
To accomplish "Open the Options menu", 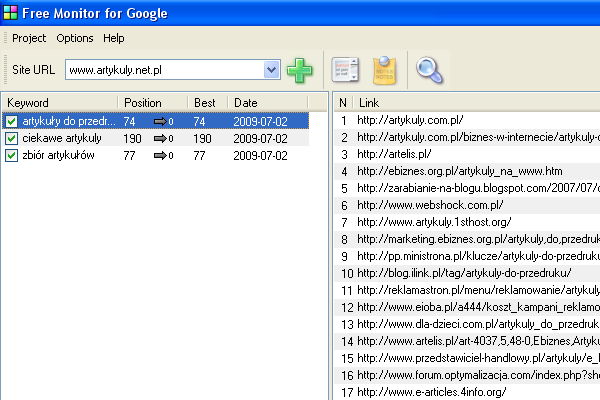I will point(75,38).
